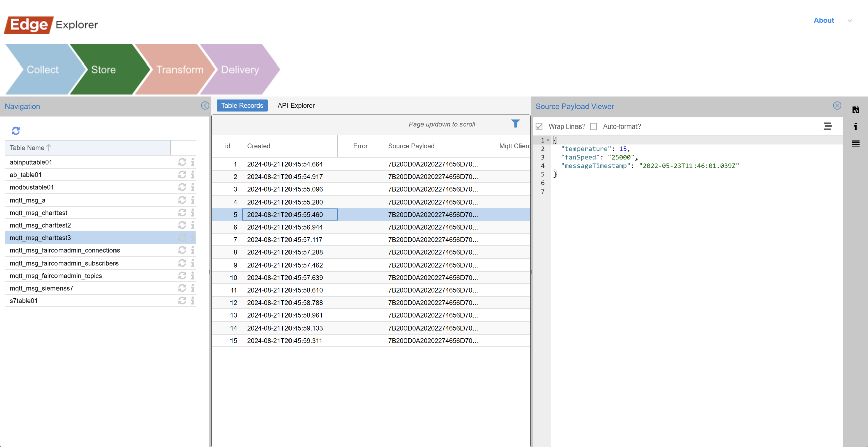The height and width of the screenshot is (447, 868).
Task: Open the About link
Action: (x=824, y=21)
